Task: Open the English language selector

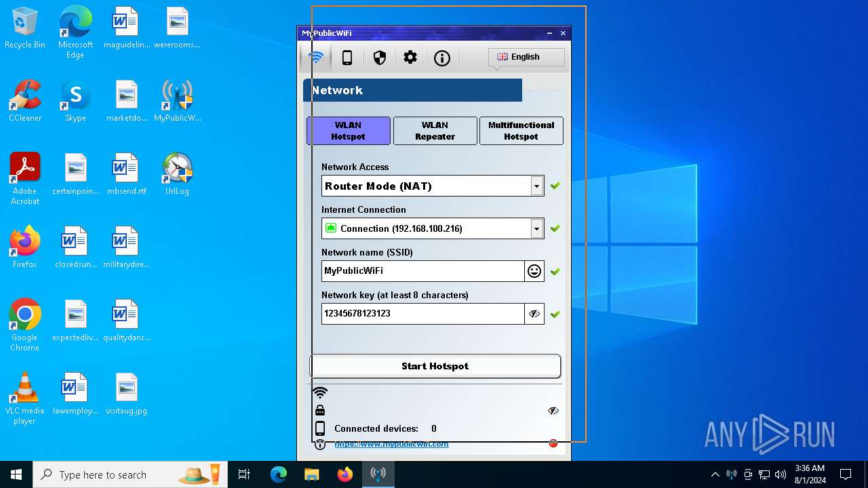Action: point(526,57)
